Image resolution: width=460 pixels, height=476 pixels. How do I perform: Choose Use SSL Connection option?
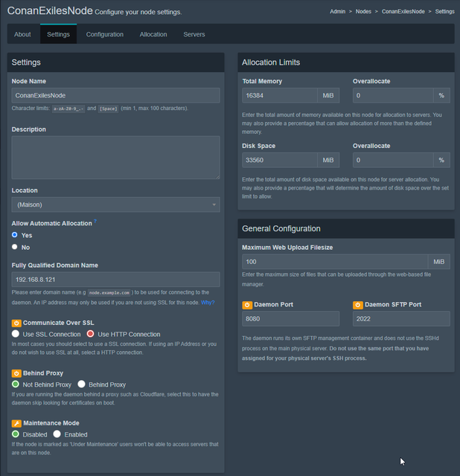coord(16,334)
